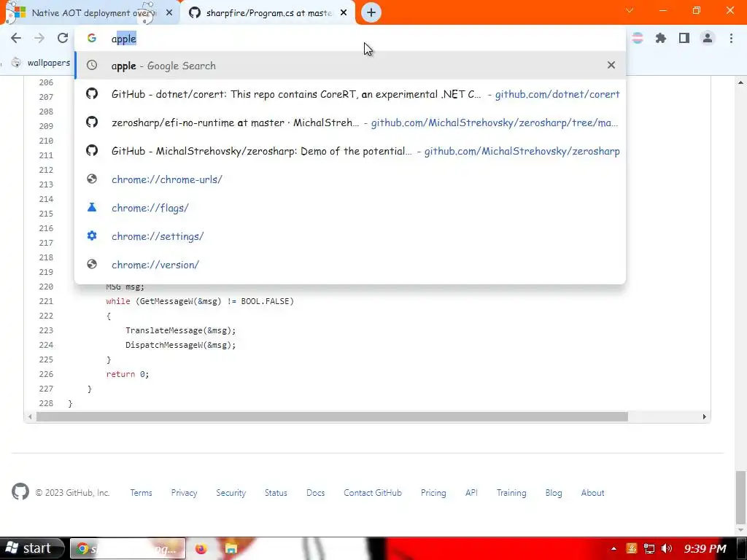Open the Security footer link
747x560 pixels.
pos(231,493)
